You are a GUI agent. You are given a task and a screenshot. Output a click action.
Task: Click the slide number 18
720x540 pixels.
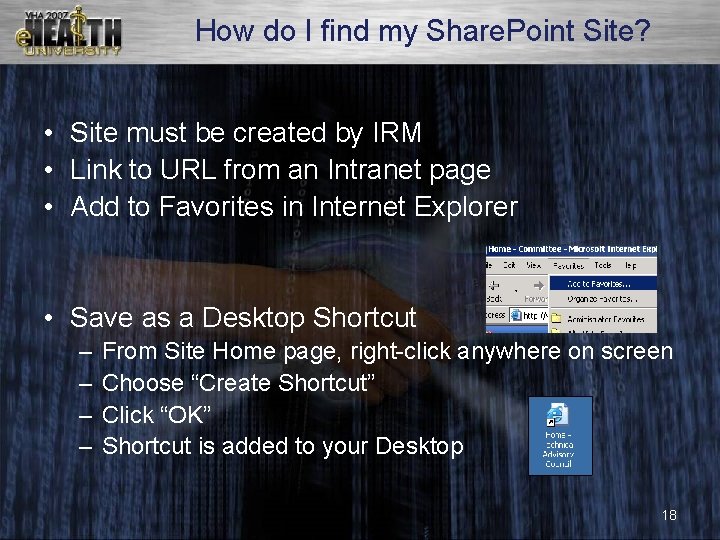[x=669, y=515]
